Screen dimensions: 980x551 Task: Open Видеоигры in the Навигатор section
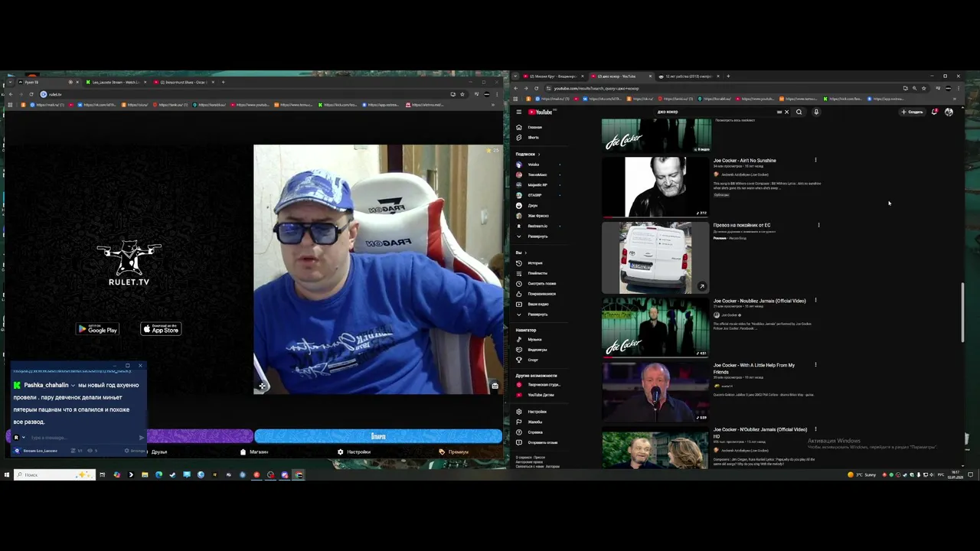(x=540, y=350)
